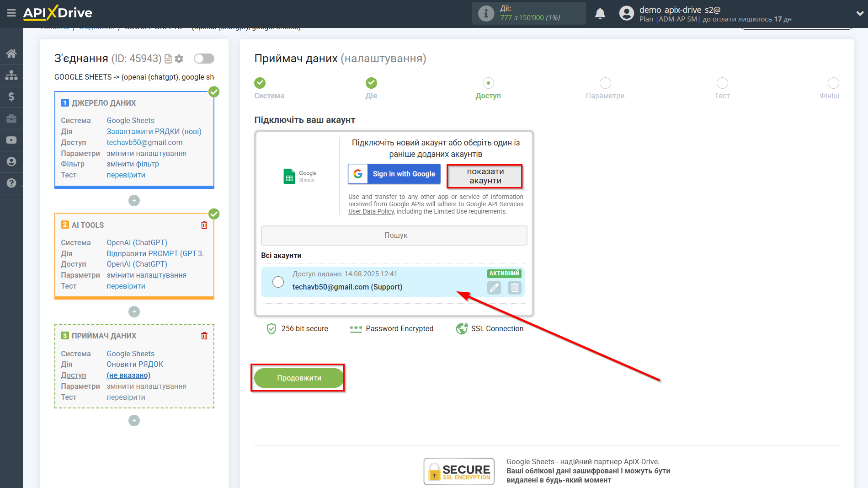
Task: Click the ApiX-Drive logo
Action: [58, 13]
